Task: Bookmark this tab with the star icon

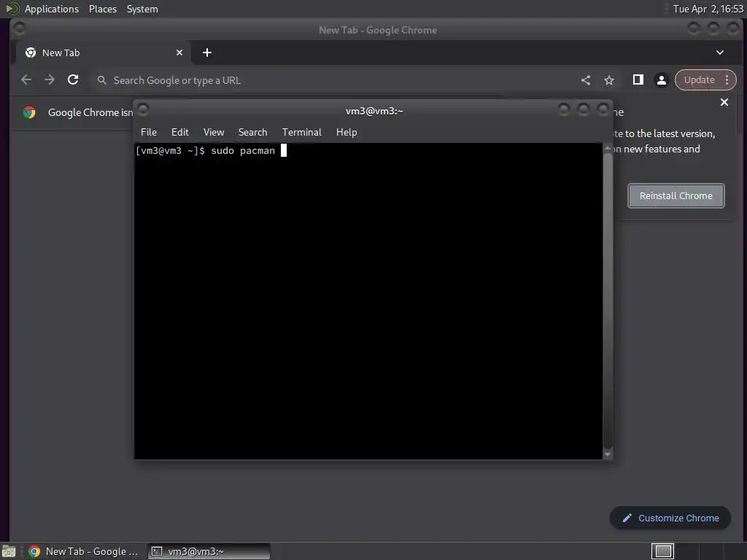Action: coord(609,80)
